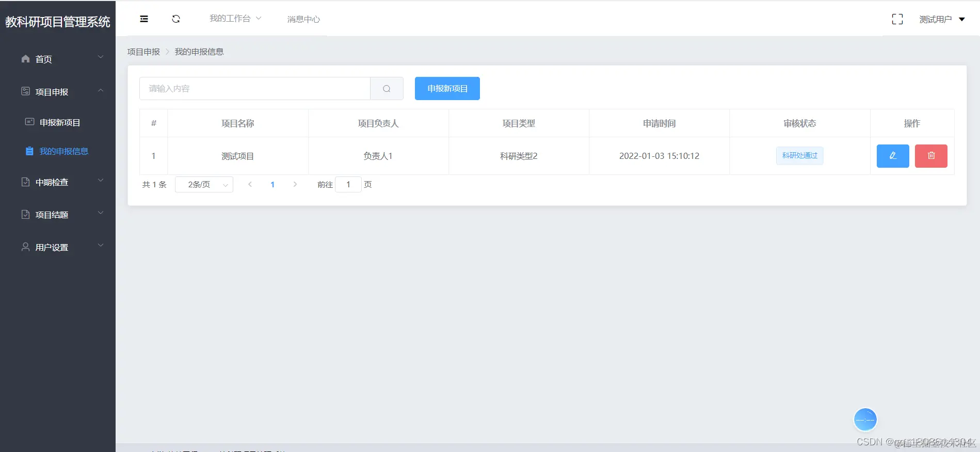Focus the 前往 page number input
Screen dimensions: 980x452
(348, 184)
